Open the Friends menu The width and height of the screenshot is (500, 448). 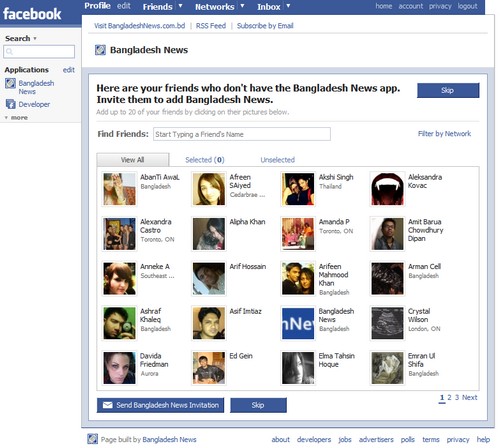157,7
